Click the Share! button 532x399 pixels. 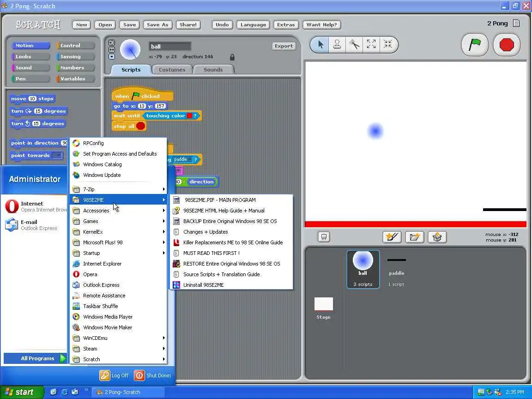(x=188, y=25)
